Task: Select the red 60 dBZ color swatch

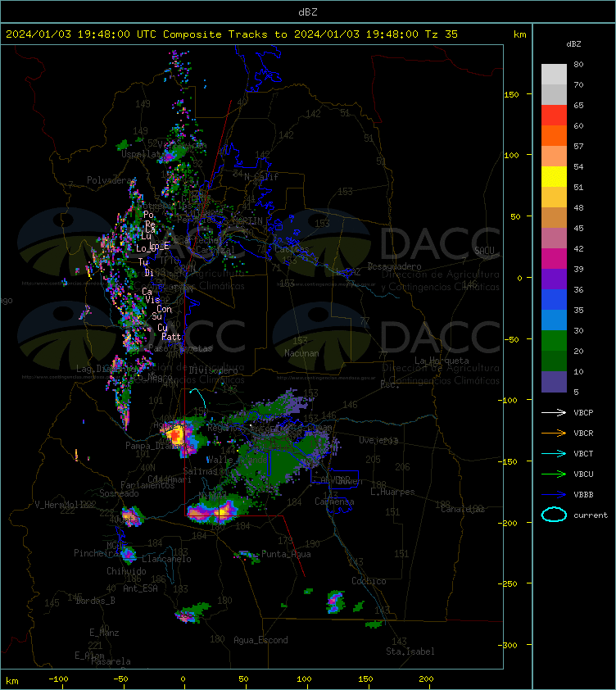Action: tap(554, 116)
